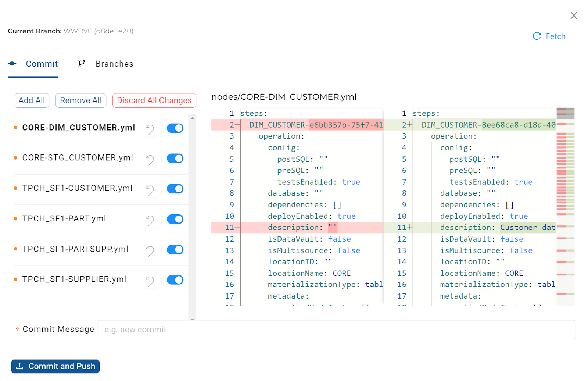
Task: Click Discard All Changes
Action: pos(154,100)
